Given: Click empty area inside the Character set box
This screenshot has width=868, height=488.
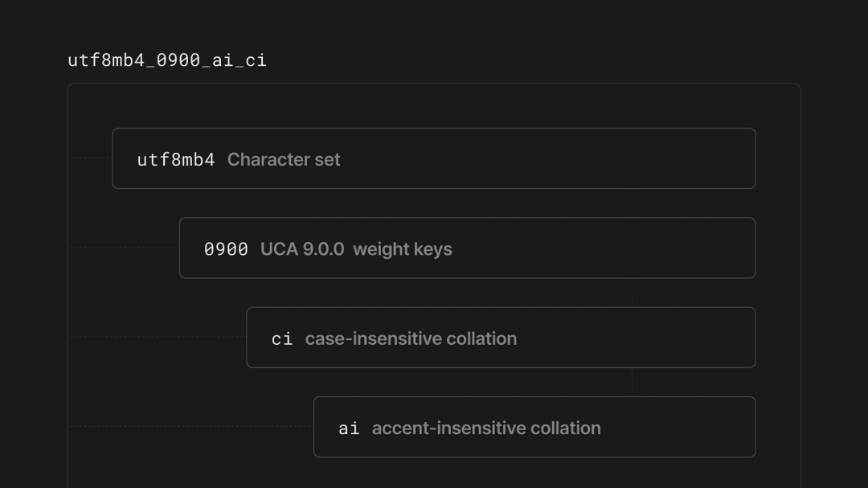Looking at the screenshot, I should 547,159.
